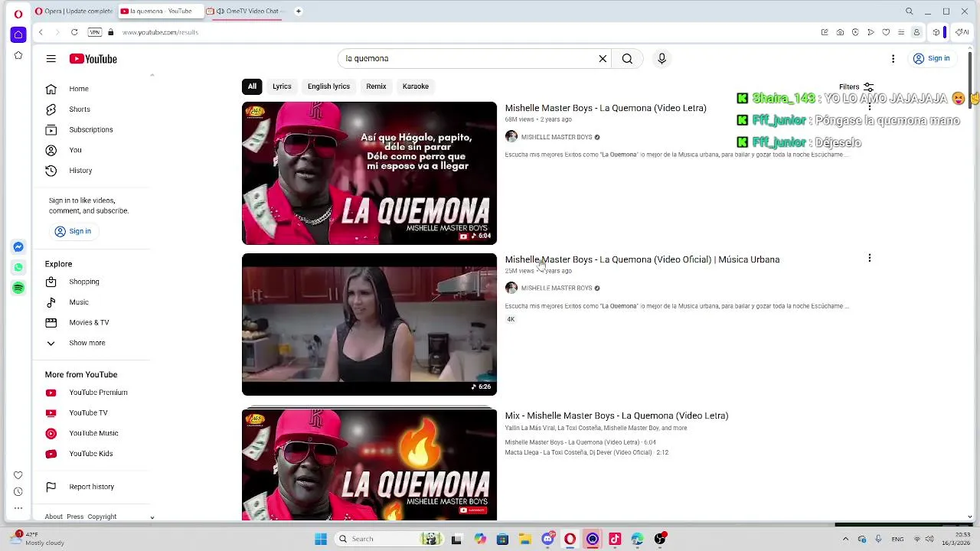Open the About footer link
Screen dimensions: 980x551
pos(54,517)
